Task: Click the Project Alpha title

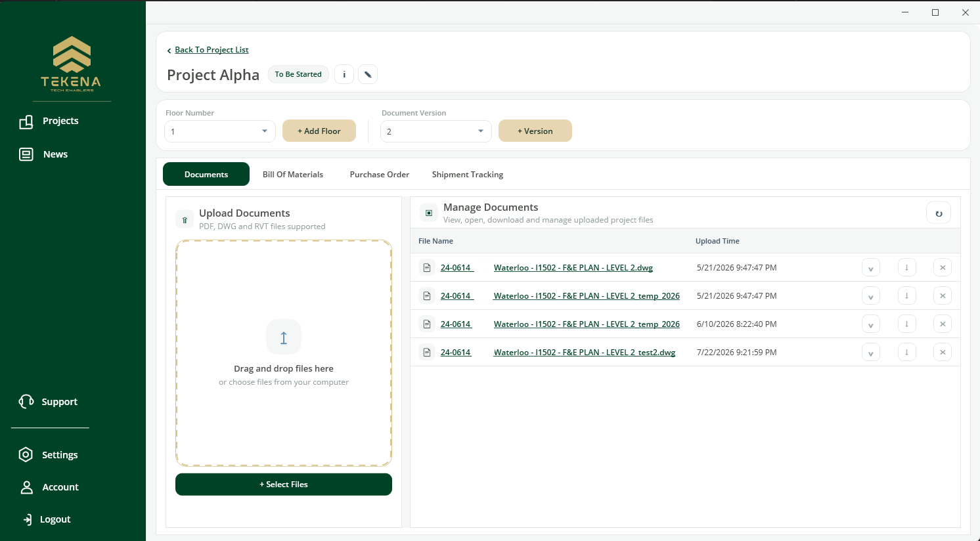Action: 213,75
